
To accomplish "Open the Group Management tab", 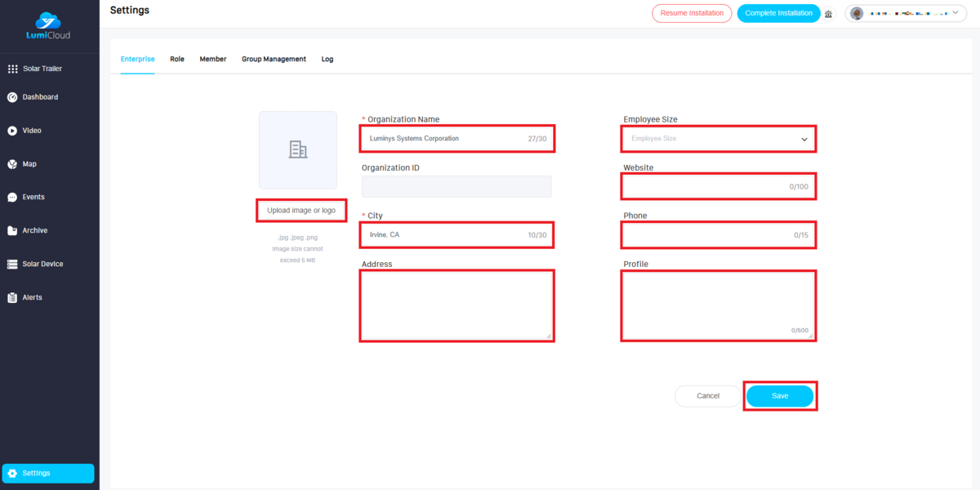I will point(274,59).
